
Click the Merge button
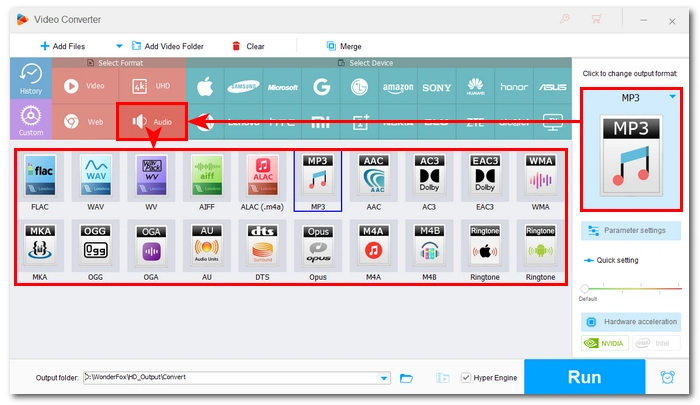[344, 46]
